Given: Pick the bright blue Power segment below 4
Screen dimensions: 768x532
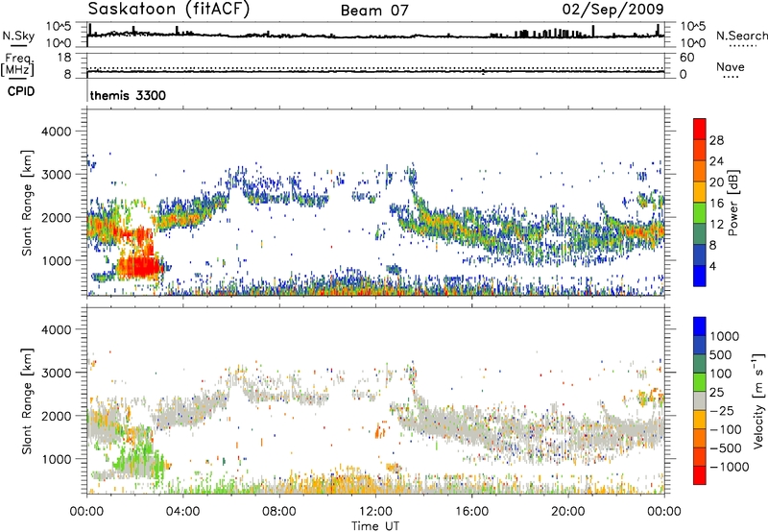Looking at the screenshot, I should 700,277.
